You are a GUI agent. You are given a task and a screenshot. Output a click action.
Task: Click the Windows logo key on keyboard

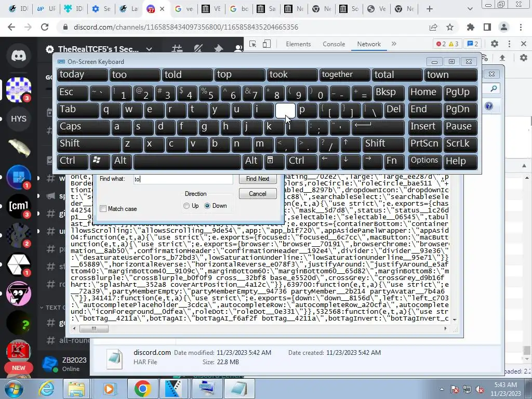[99, 161]
